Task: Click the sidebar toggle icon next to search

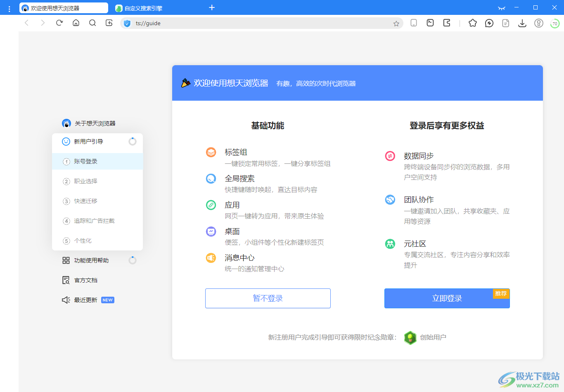Action: [x=109, y=23]
